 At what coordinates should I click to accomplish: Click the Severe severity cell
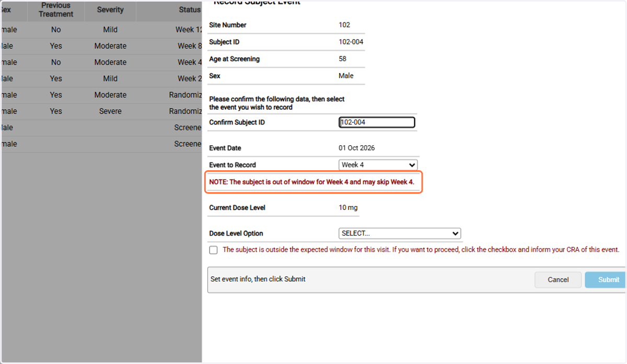tap(110, 111)
